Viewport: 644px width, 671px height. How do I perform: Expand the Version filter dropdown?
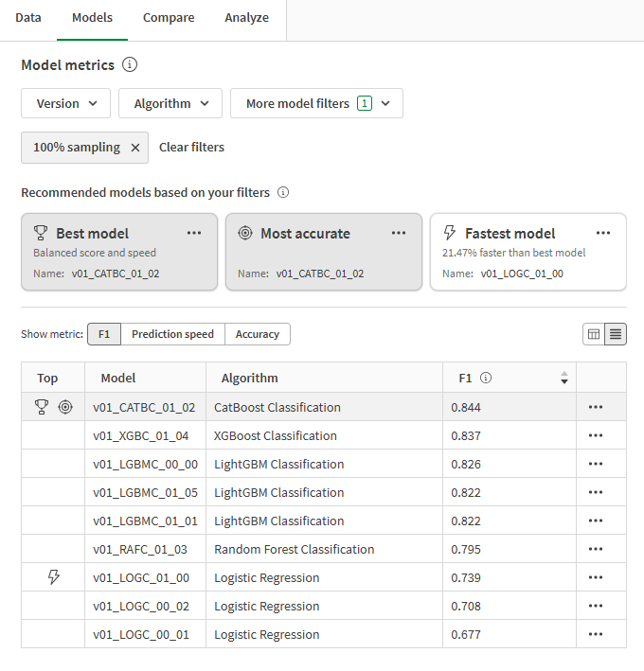coord(66,104)
